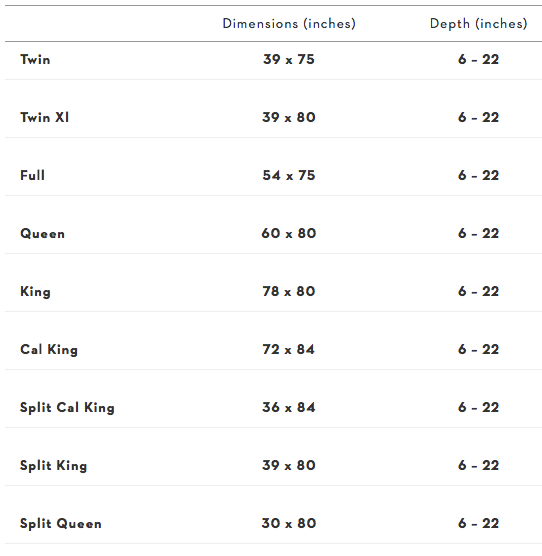Screen dimensions: 542x556
Task: Click the Dimensions (inches) column header
Action: pyautogui.click(x=289, y=24)
